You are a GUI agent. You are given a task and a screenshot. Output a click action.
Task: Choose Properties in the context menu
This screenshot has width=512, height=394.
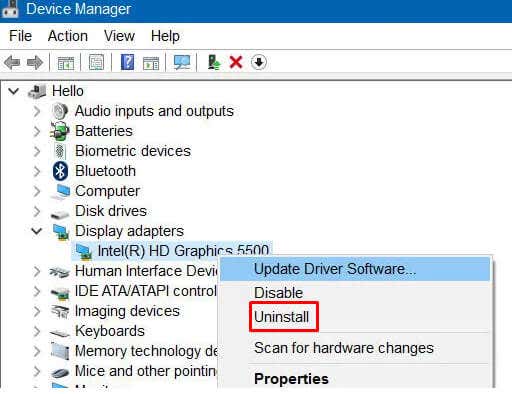tap(291, 379)
